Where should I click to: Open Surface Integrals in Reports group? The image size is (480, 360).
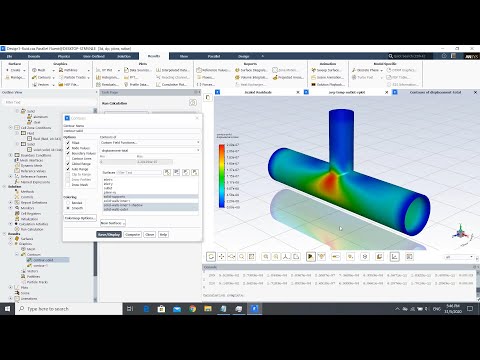click(x=251, y=70)
